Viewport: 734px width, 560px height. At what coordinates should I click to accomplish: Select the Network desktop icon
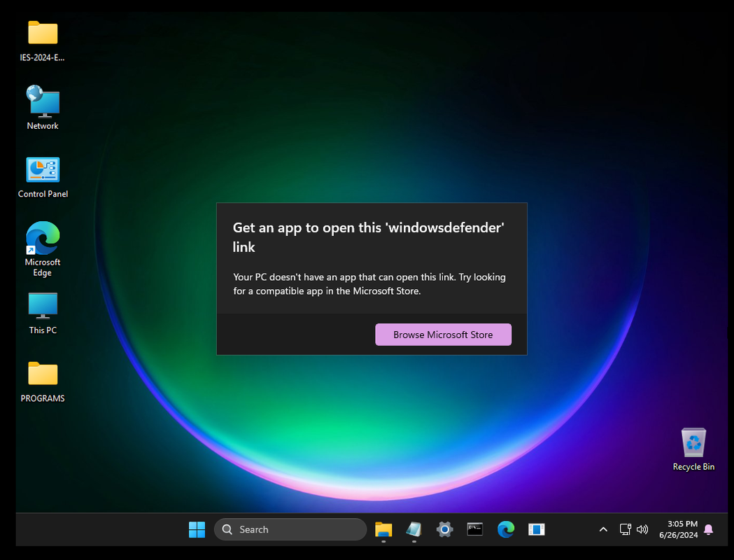[x=43, y=108]
